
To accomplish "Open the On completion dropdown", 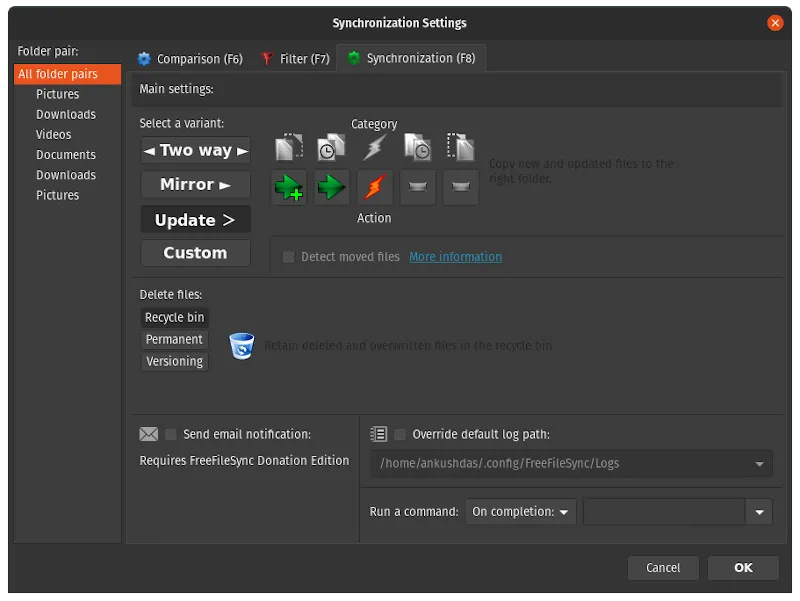I will pos(521,512).
